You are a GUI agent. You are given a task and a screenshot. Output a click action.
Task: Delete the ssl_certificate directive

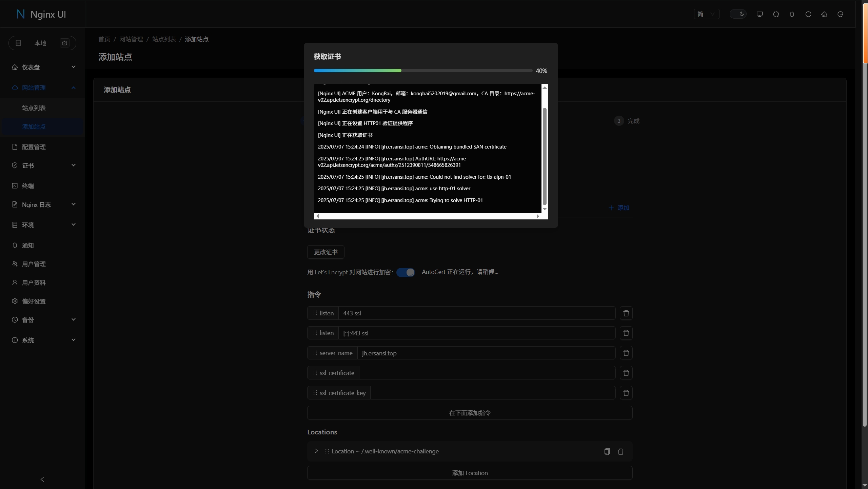tap(626, 373)
